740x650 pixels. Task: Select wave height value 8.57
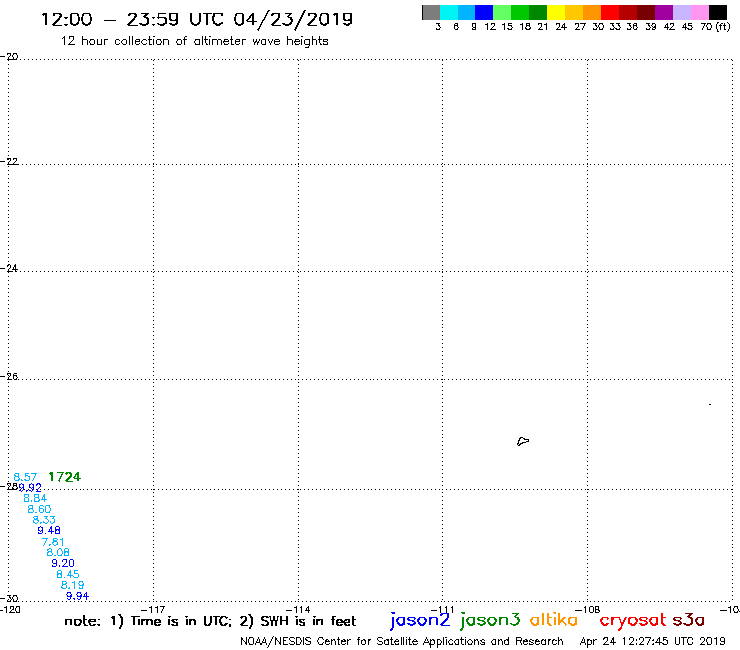[x=25, y=477]
